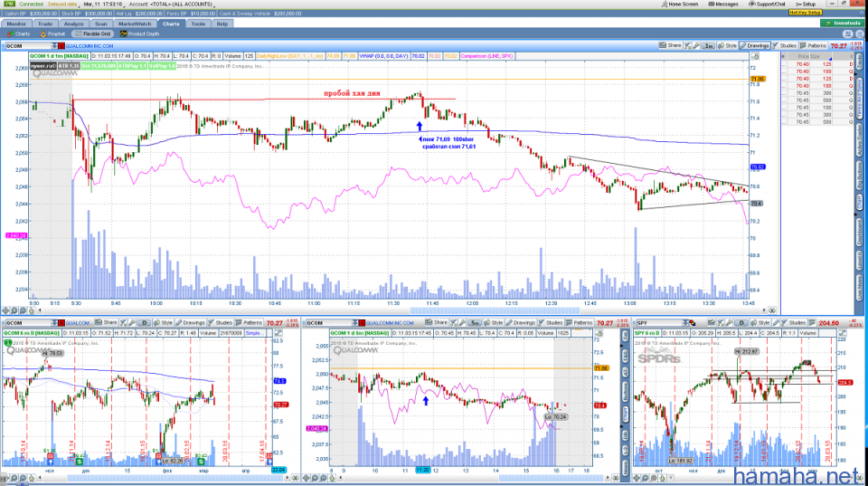Open the 5m timeframe selector in bottom-middle chart
The image size is (868, 486).
475,322
